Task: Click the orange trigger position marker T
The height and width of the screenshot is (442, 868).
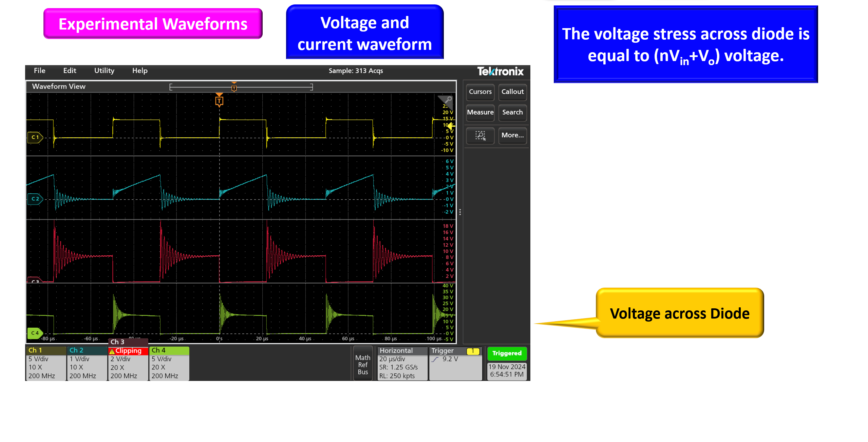Action: click(219, 101)
